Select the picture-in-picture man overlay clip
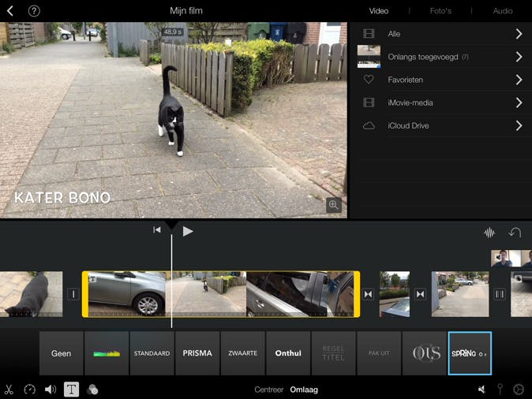532x399 pixels. (x=511, y=259)
